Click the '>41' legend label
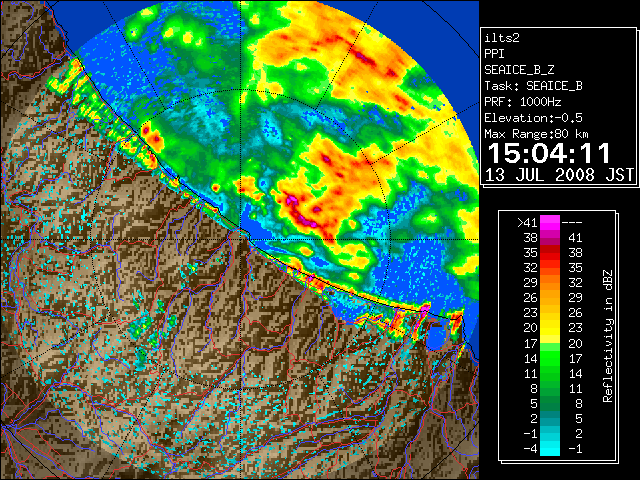 [x=527, y=222]
